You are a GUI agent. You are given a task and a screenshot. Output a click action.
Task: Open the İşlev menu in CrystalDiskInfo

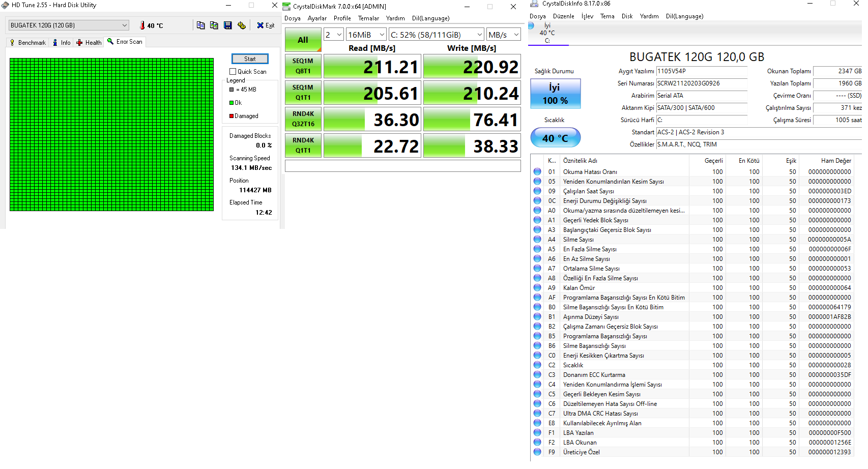coord(588,16)
